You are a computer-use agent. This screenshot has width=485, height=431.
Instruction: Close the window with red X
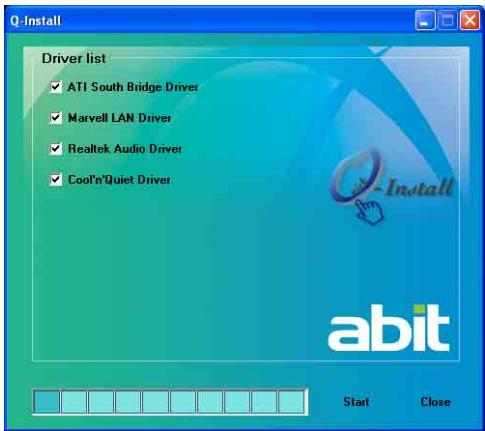point(469,21)
